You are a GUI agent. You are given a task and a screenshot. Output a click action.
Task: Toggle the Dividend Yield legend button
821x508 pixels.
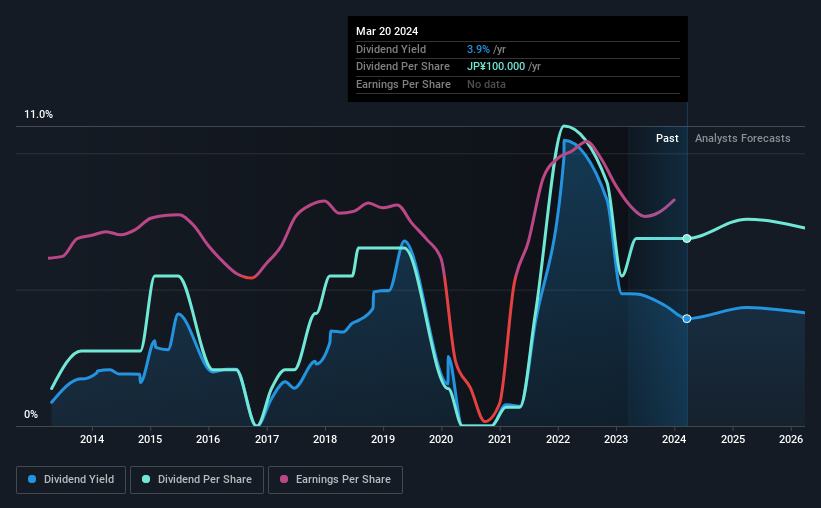coord(71,480)
